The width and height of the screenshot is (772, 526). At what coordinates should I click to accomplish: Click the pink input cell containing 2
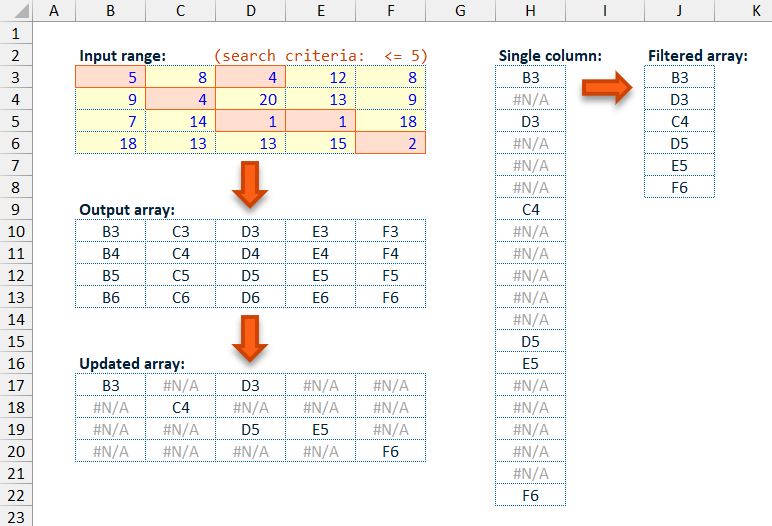pos(390,143)
